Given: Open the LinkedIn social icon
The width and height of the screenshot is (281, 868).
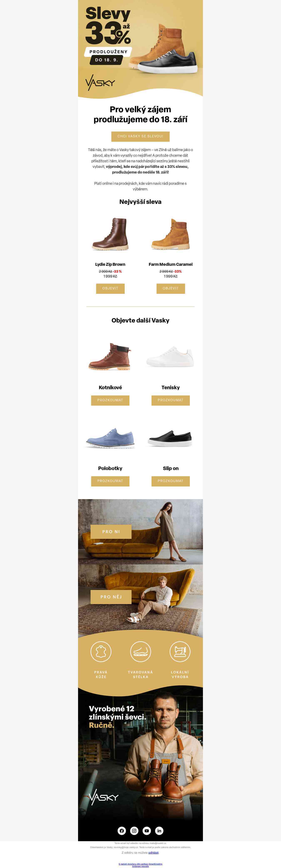Looking at the screenshot, I should click(x=159, y=831).
